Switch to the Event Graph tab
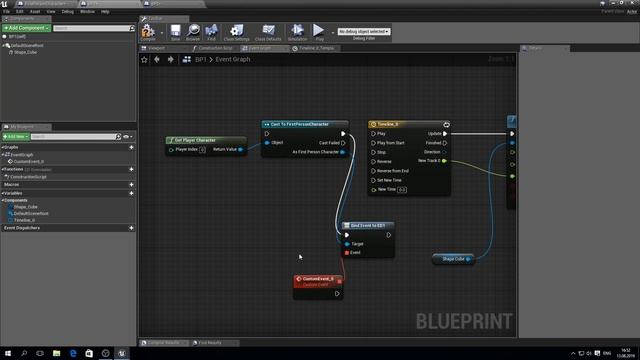This screenshot has width=640, height=360. coord(260,48)
